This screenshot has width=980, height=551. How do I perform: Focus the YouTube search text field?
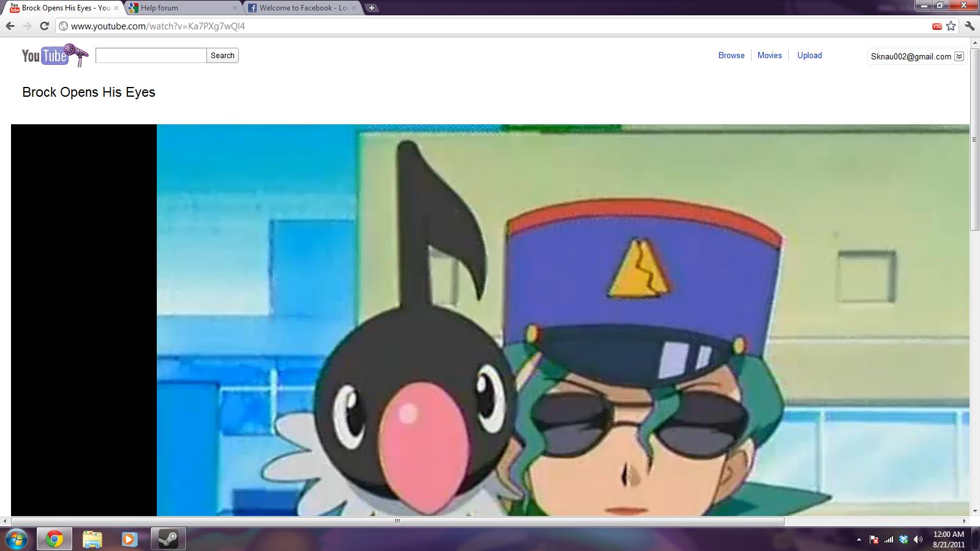151,56
